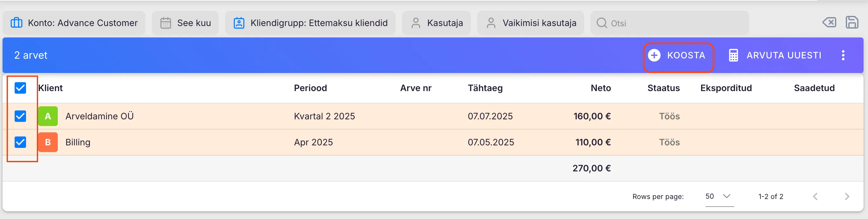Click the clear filters backspace icon
Screen dimensions: 868x219
(829, 23)
